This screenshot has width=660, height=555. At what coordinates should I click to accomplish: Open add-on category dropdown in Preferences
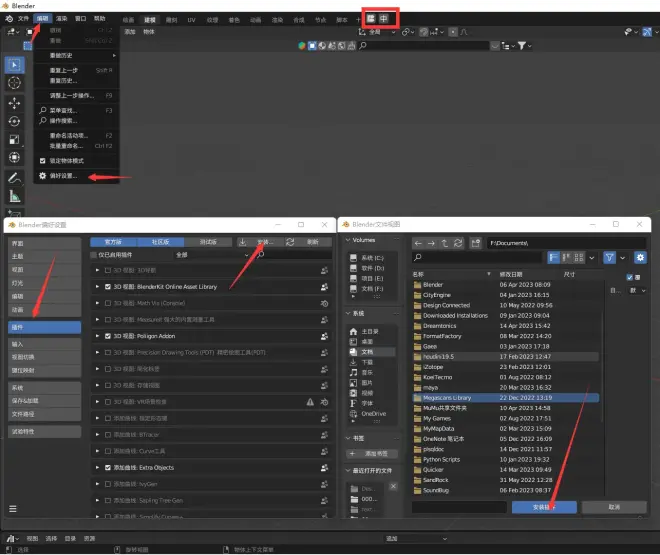pyautogui.click(x=212, y=255)
